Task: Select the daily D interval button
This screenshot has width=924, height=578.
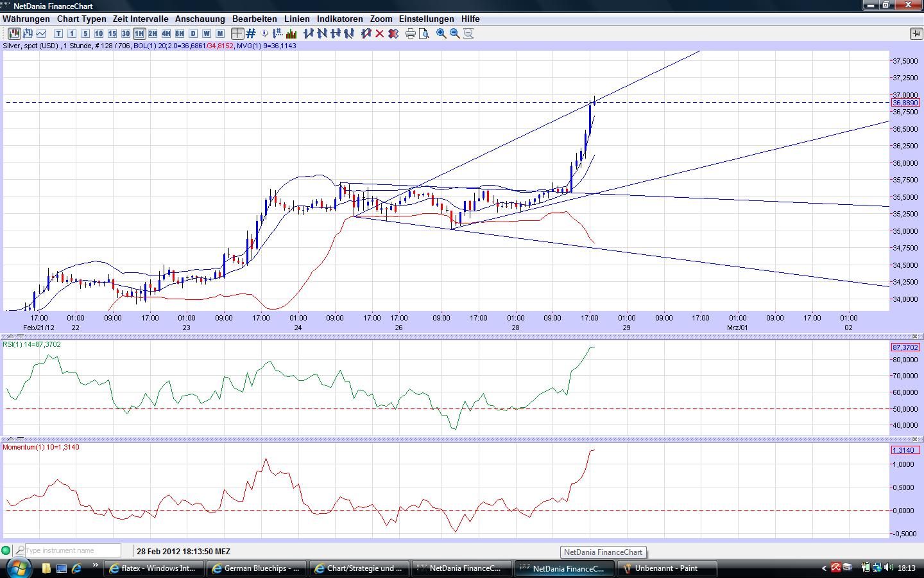Action: pos(193,33)
